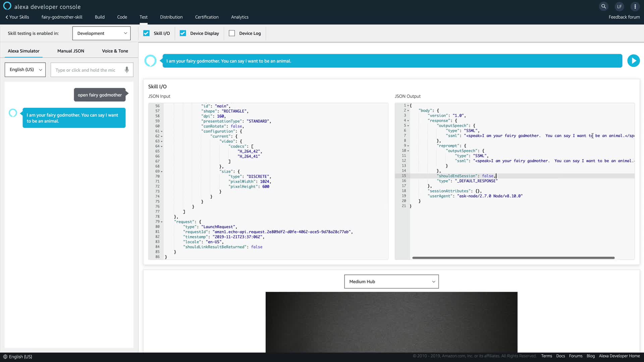Click the JSON Output horizontal scrollbar
The width and height of the screenshot is (644, 362).
513,258
